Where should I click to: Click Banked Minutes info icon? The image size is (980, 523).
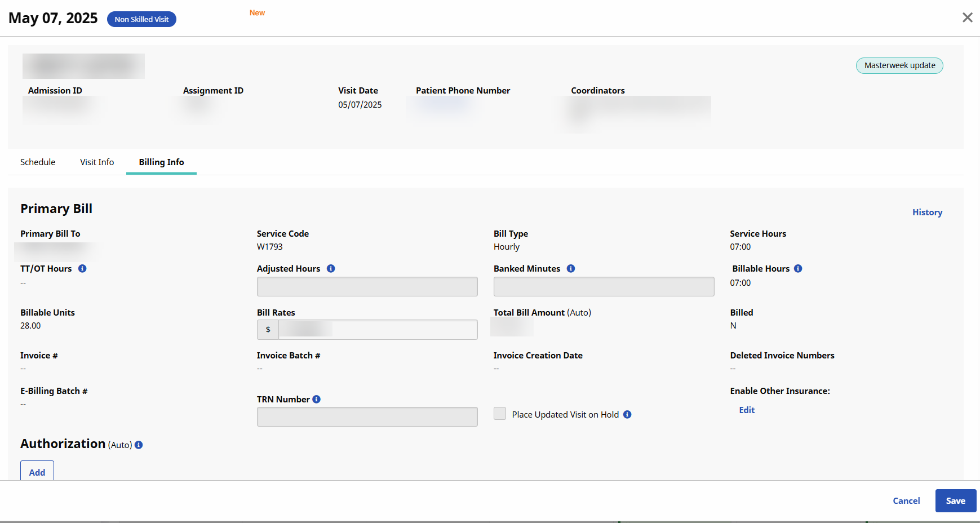571,269
